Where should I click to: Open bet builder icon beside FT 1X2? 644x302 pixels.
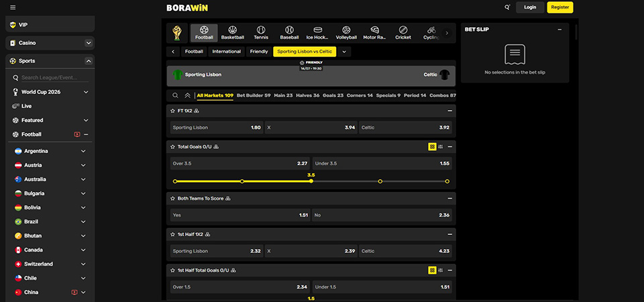pos(197,111)
